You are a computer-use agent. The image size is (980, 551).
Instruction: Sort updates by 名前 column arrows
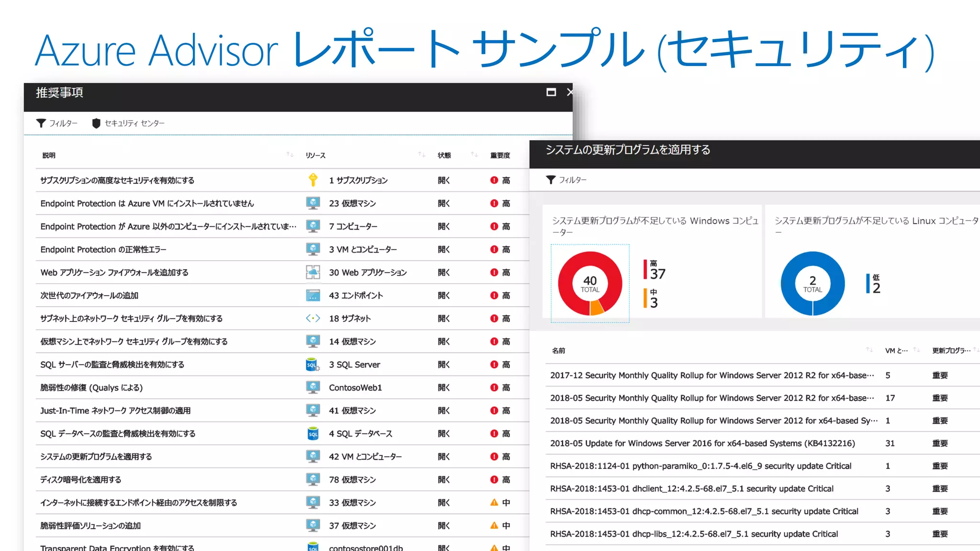869,350
